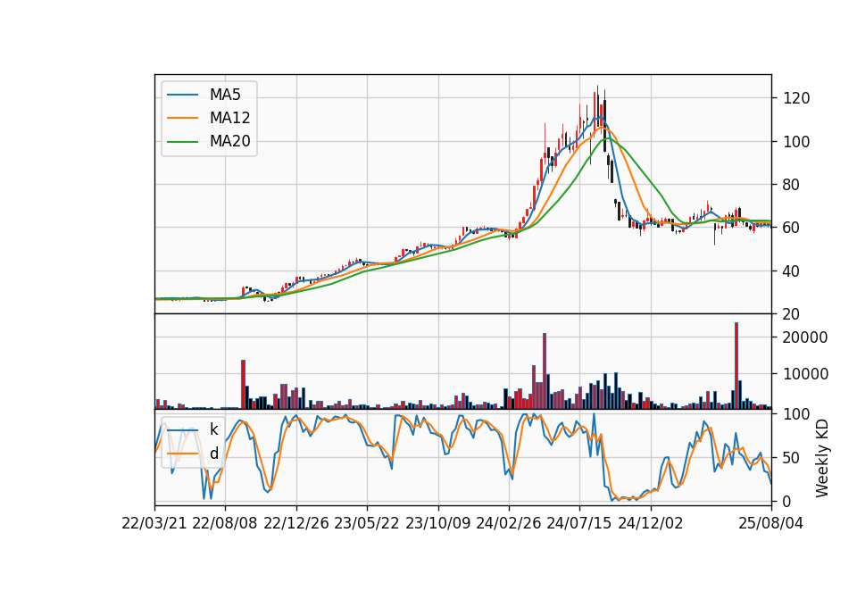Click the 50 value on KD axis

coord(792,458)
